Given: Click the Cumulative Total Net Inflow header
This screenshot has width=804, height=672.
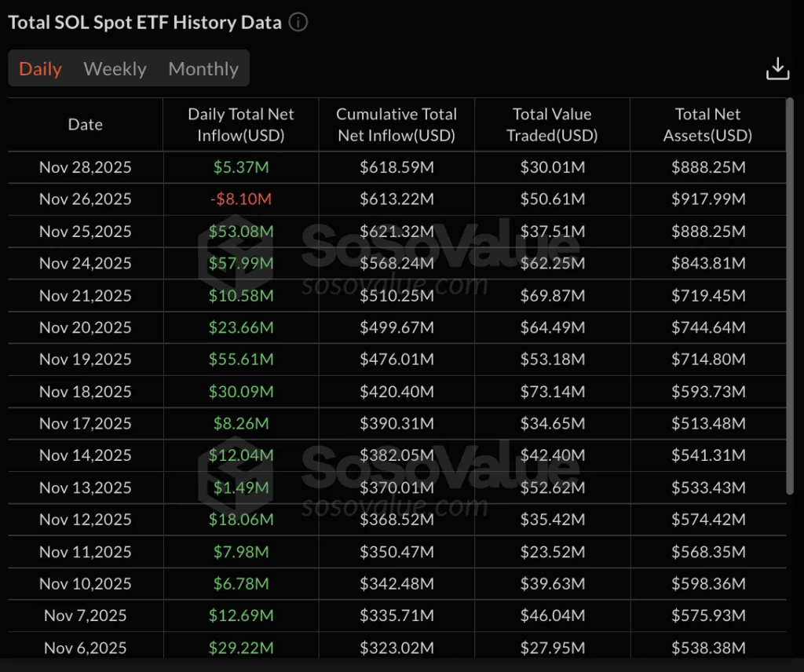Looking at the screenshot, I should click(x=396, y=124).
